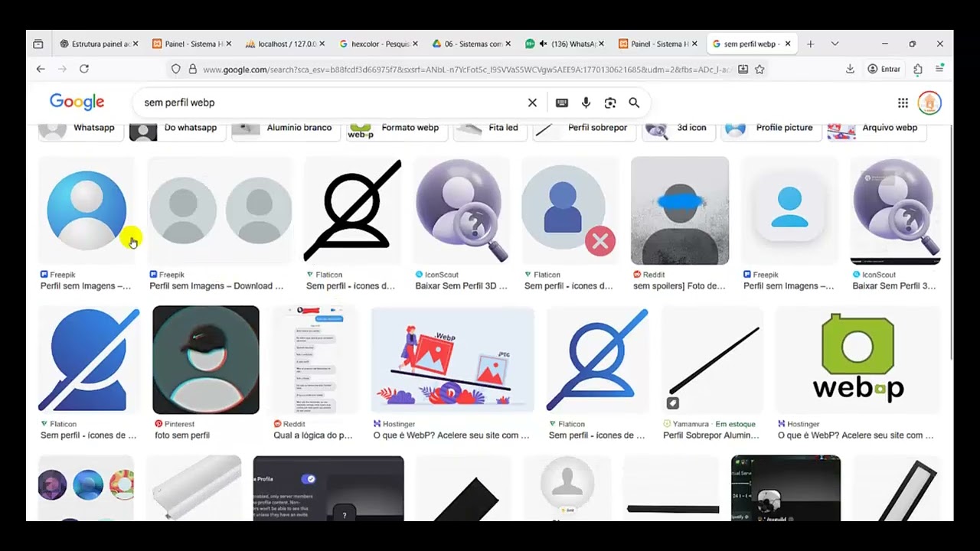Viewport: 980px width, 551px height.
Task: Switch to '06 - Sistemas com' tab
Action: [472, 44]
